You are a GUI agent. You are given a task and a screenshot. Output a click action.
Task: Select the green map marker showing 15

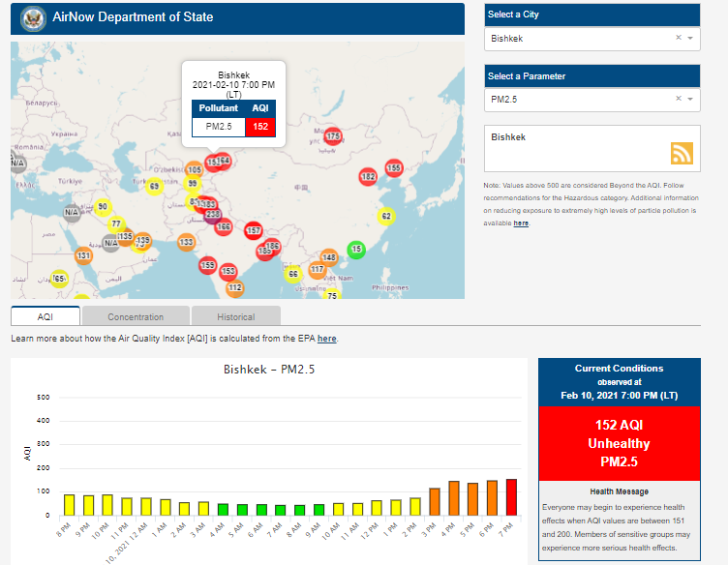point(356,250)
